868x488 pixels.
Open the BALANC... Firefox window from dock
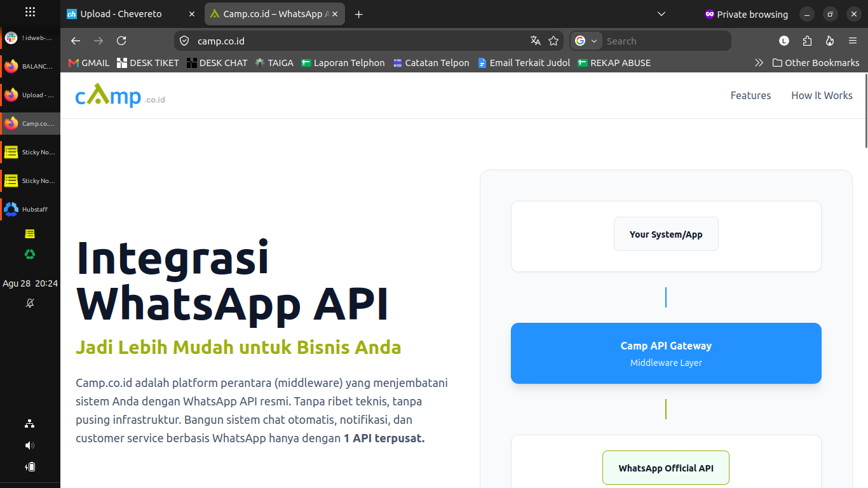point(30,66)
